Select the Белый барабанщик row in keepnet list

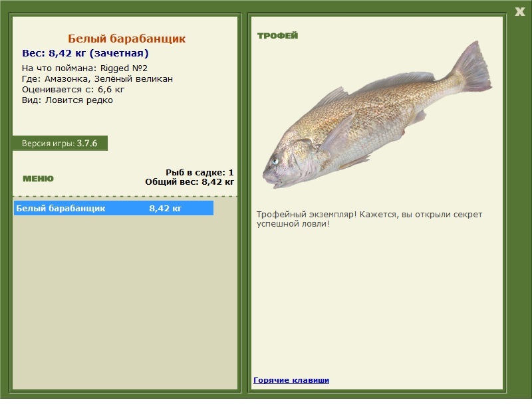(x=114, y=208)
